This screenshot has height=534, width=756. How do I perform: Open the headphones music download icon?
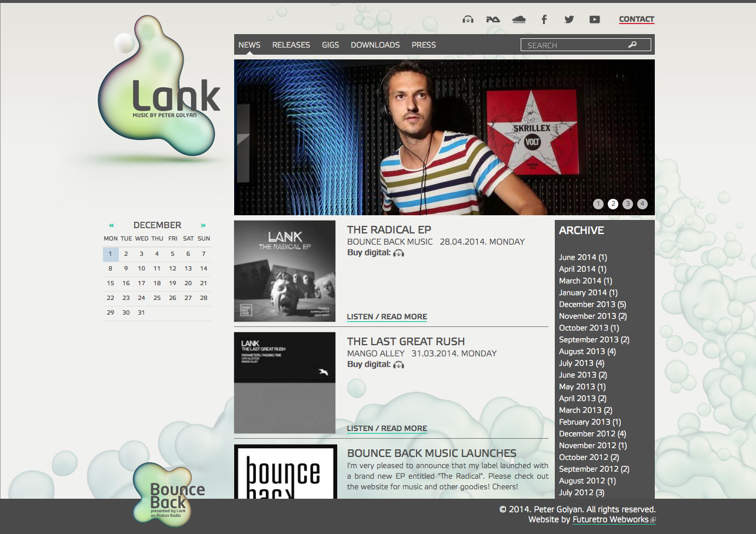coord(468,19)
